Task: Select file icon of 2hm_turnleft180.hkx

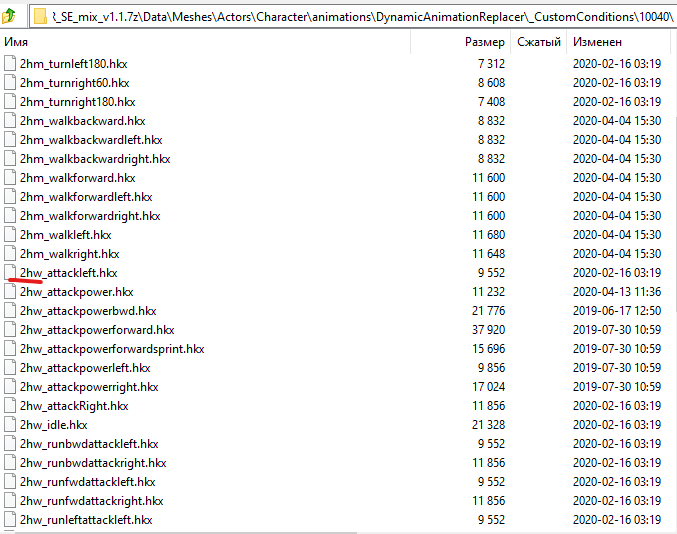Action: (x=10, y=63)
